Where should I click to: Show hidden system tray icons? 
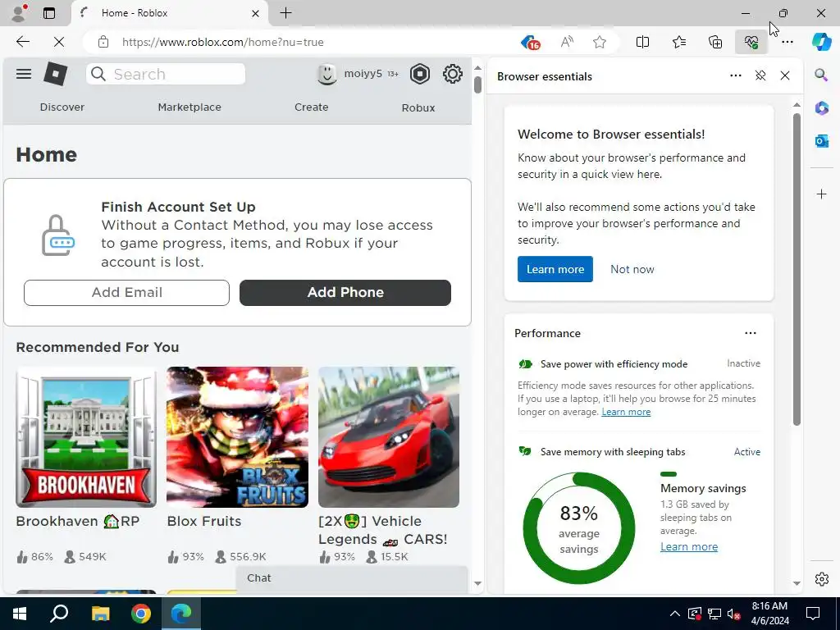click(x=675, y=614)
